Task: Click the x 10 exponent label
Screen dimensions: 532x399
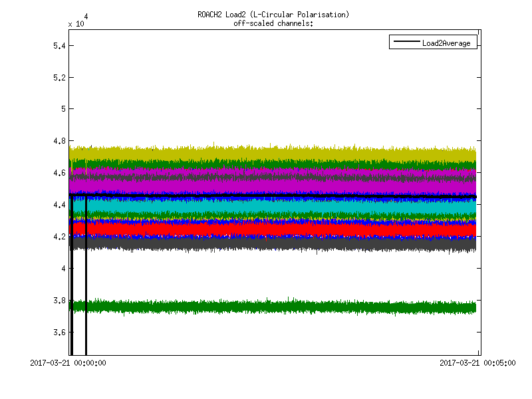Action: pos(76,23)
